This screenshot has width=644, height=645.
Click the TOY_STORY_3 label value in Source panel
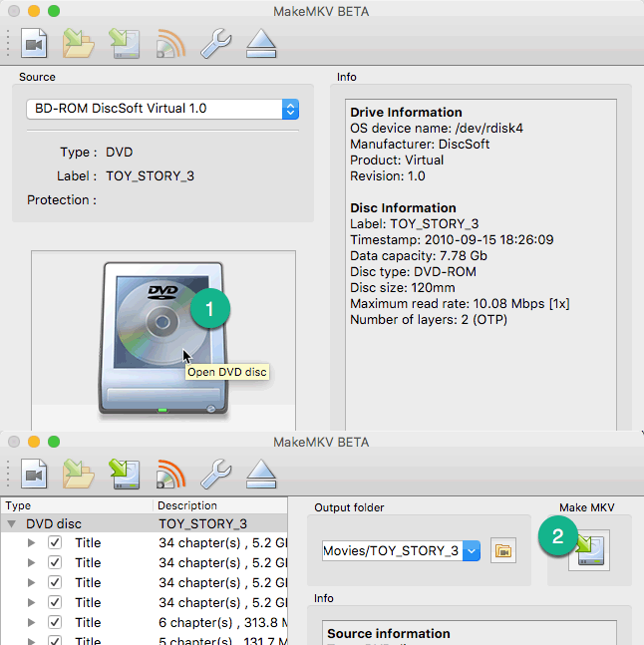pyautogui.click(x=151, y=176)
